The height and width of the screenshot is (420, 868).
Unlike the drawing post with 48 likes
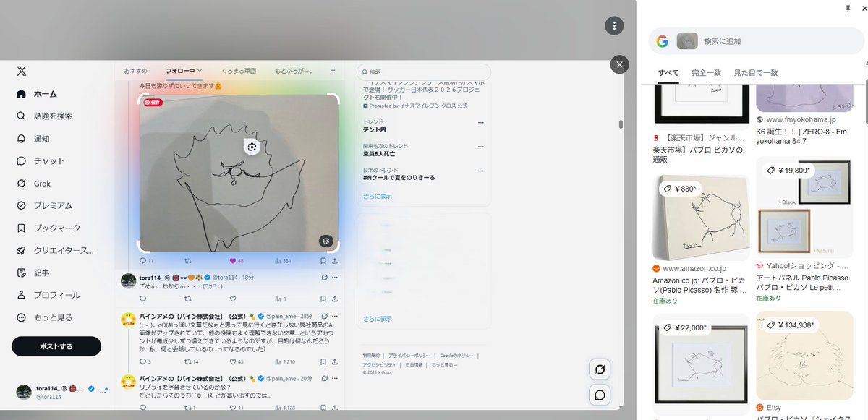[x=237, y=261]
